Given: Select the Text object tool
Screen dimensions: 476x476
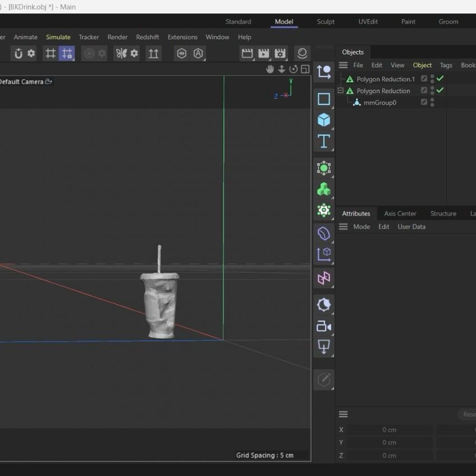Looking at the screenshot, I should (323, 141).
